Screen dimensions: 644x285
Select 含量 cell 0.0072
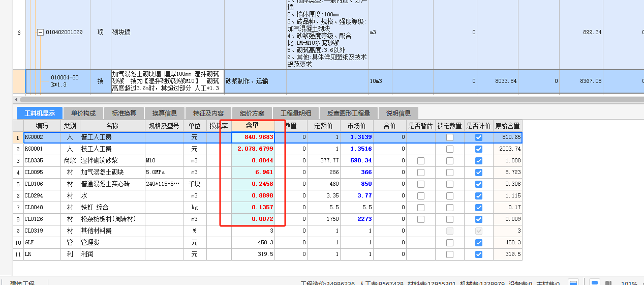point(253,219)
